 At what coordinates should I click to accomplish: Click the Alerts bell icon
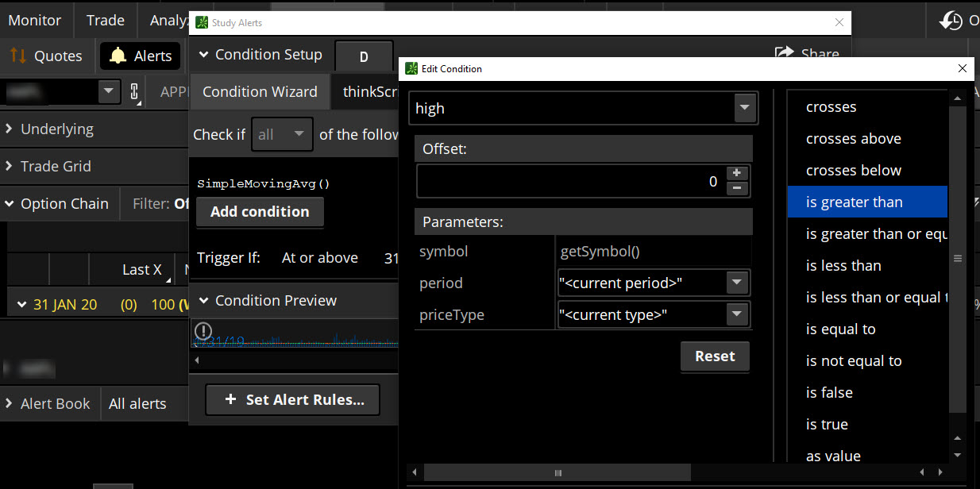point(118,56)
